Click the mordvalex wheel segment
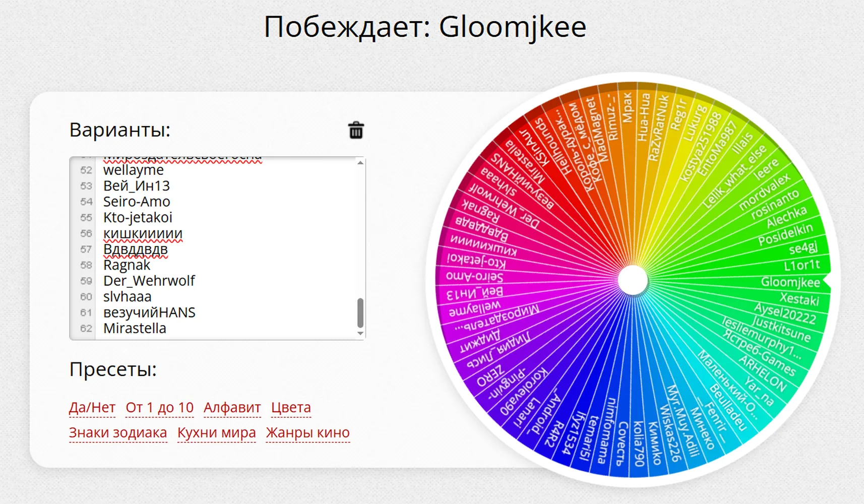This screenshot has width=864, height=504. point(765,192)
